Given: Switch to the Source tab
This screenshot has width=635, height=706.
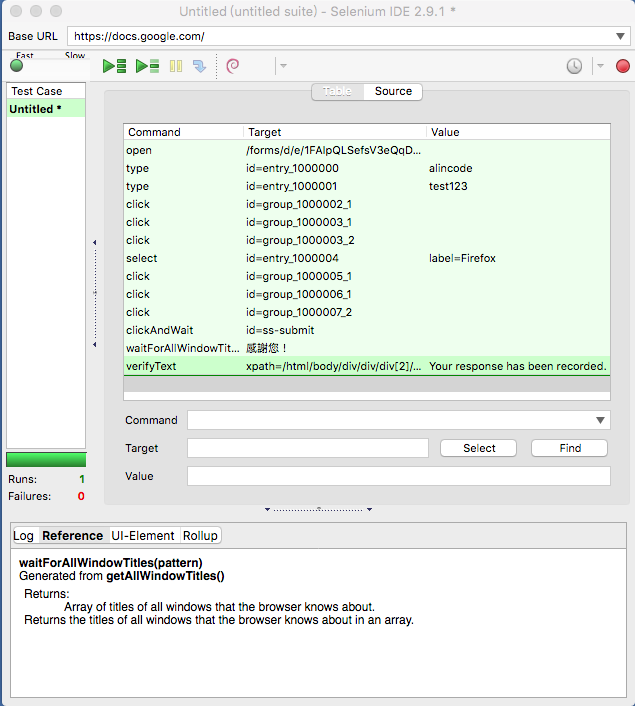Looking at the screenshot, I should point(393,91).
